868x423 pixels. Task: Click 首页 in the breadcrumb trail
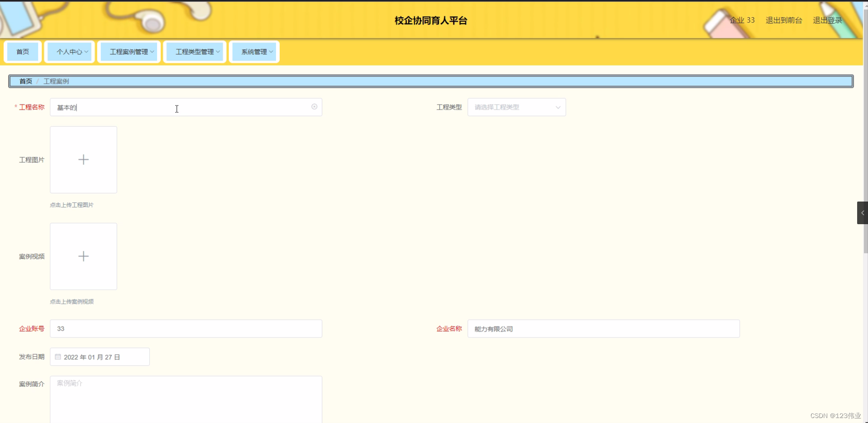coord(25,81)
